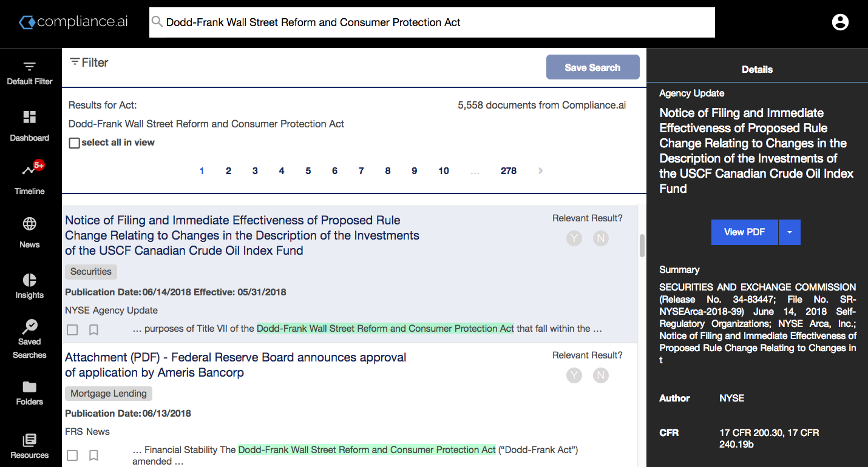Click highlighted Dodd-Frank text in first result

point(385,329)
